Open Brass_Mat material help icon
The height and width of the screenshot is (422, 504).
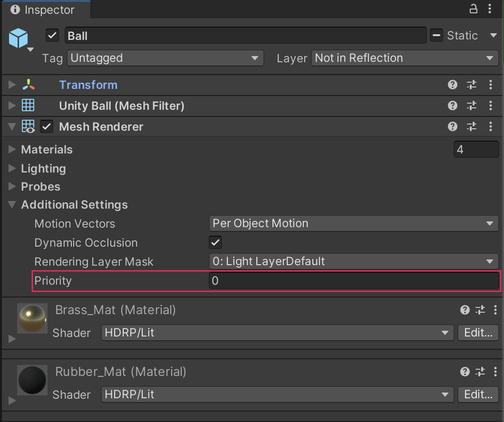click(x=465, y=310)
